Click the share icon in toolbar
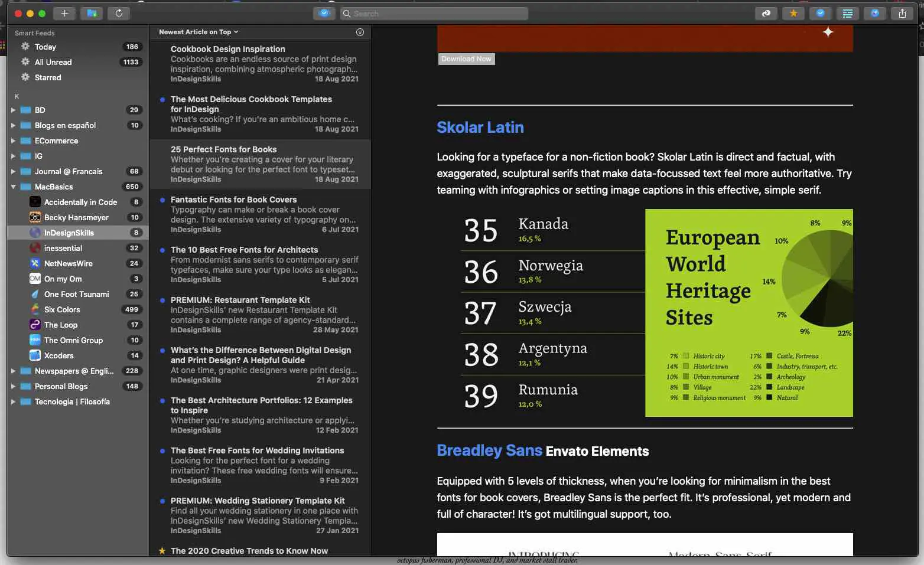The height and width of the screenshot is (565, 924). pos(902,13)
